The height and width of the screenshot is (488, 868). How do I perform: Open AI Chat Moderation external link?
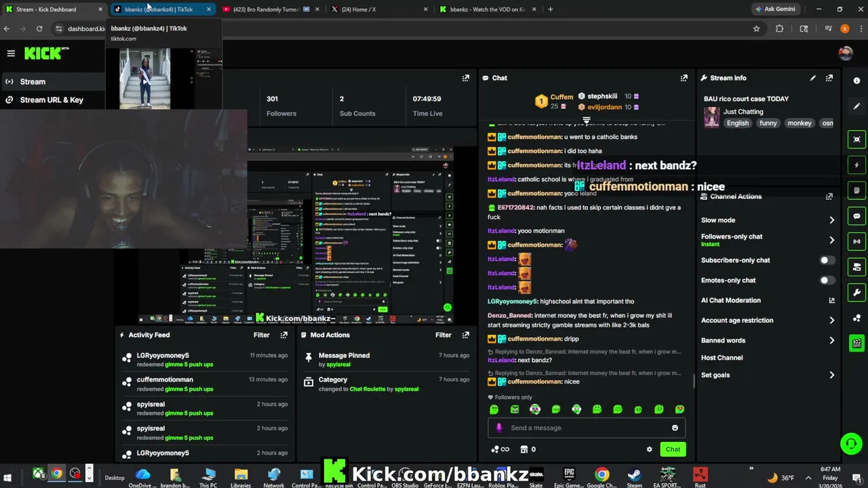pyautogui.click(x=831, y=300)
